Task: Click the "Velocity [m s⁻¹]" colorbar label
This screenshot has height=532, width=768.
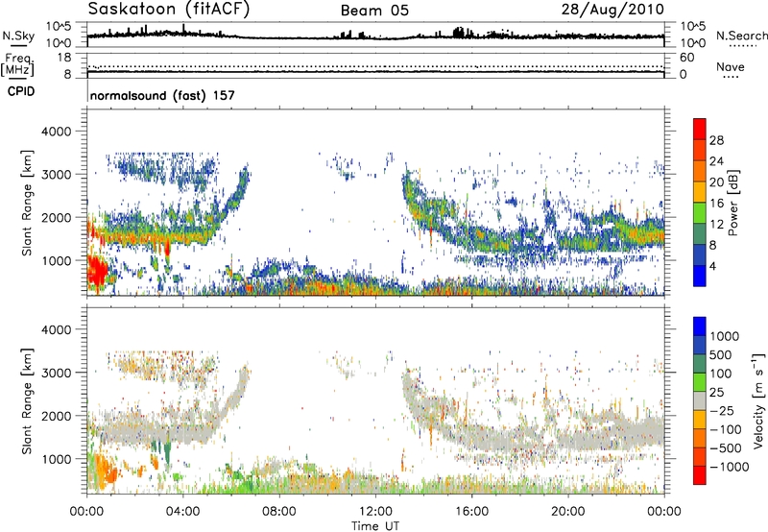Action: tap(758, 400)
